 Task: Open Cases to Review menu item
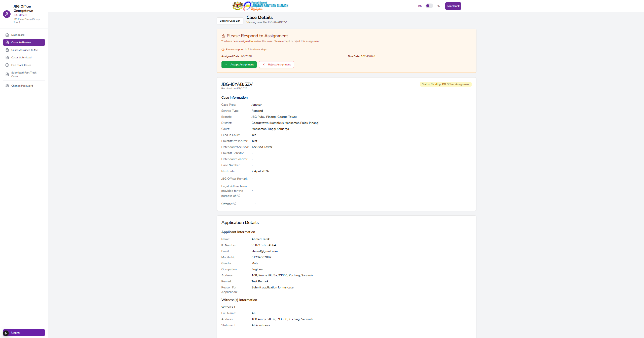click(24, 43)
